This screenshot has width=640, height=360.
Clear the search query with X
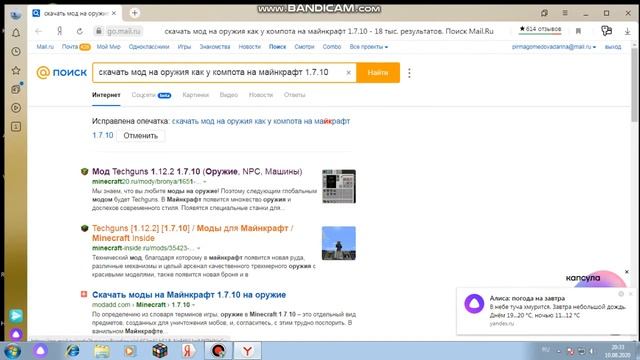[349, 73]
